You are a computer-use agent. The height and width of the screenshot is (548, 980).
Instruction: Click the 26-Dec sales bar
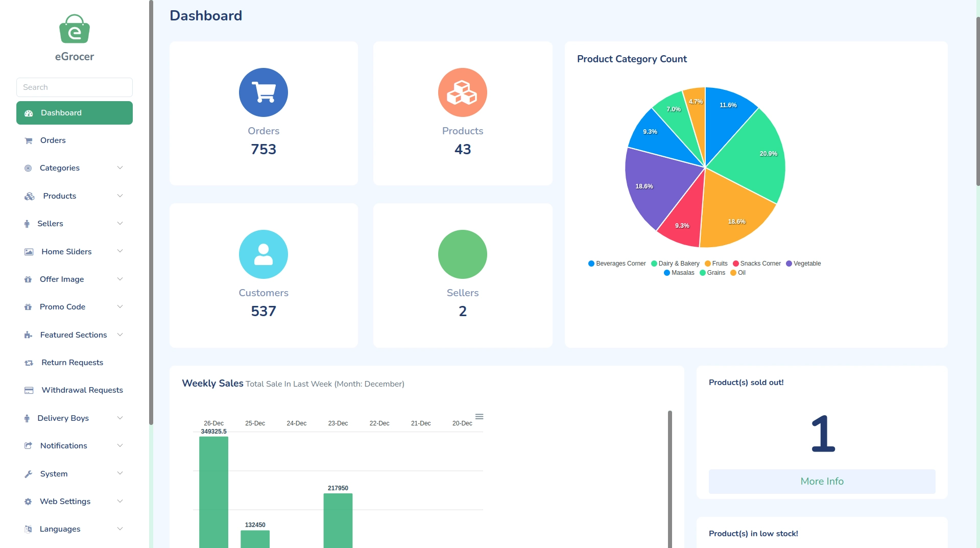pos(213,492)
